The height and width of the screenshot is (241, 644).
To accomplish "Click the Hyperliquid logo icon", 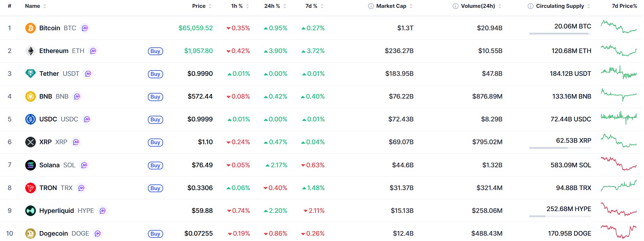I will click(31, 211).
